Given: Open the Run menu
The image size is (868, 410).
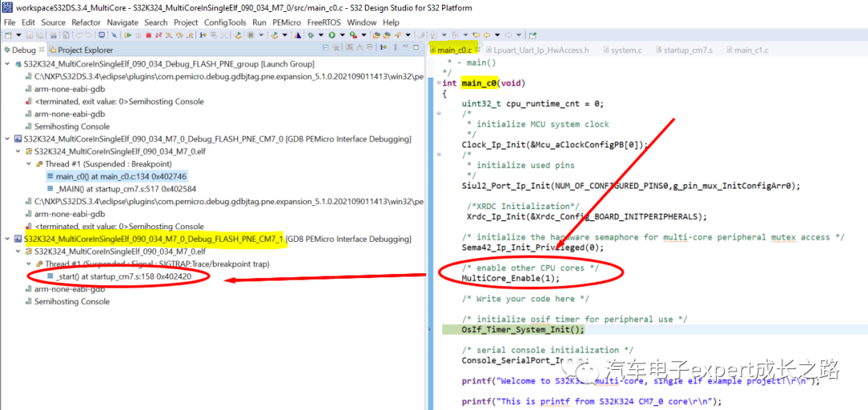Looking at the screenshot, I should tap(259, 23).
